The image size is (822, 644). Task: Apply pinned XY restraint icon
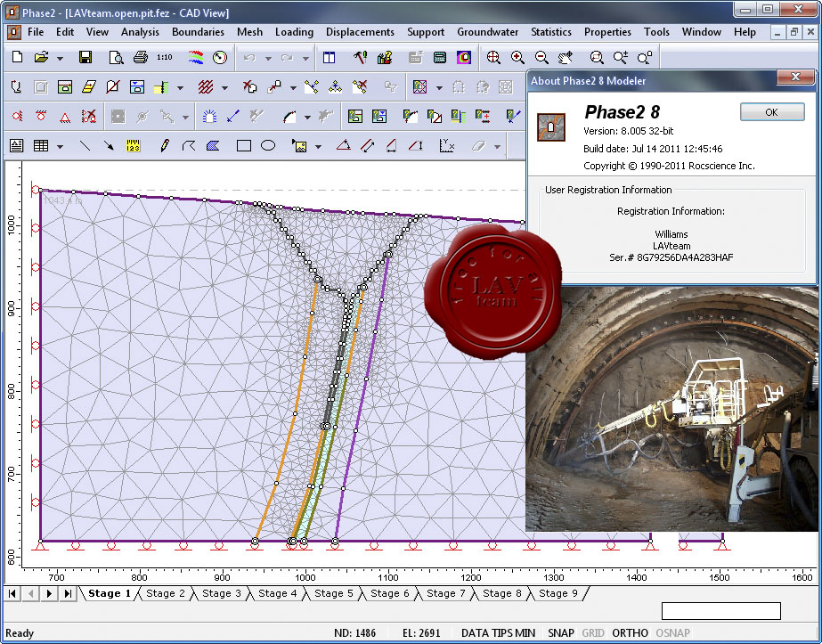65,116
